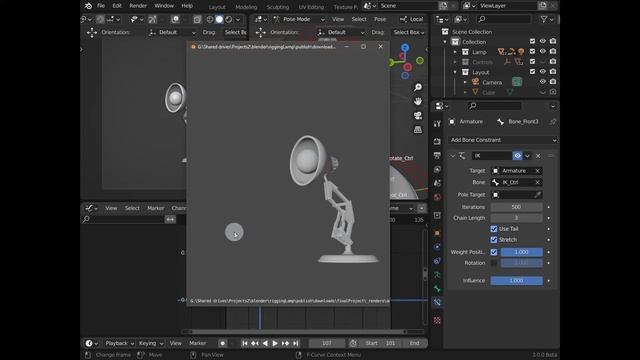
Task: Open Add Bone Constraint dropdown
Action: (x=502, y=140)
